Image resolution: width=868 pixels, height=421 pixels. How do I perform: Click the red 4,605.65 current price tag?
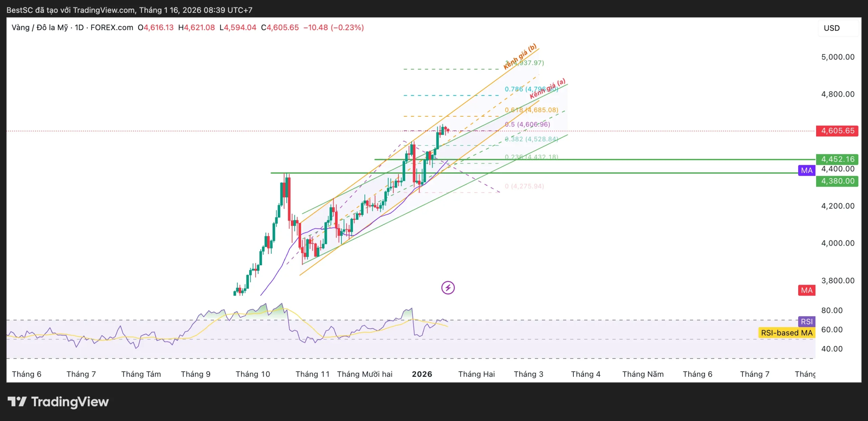837,131
